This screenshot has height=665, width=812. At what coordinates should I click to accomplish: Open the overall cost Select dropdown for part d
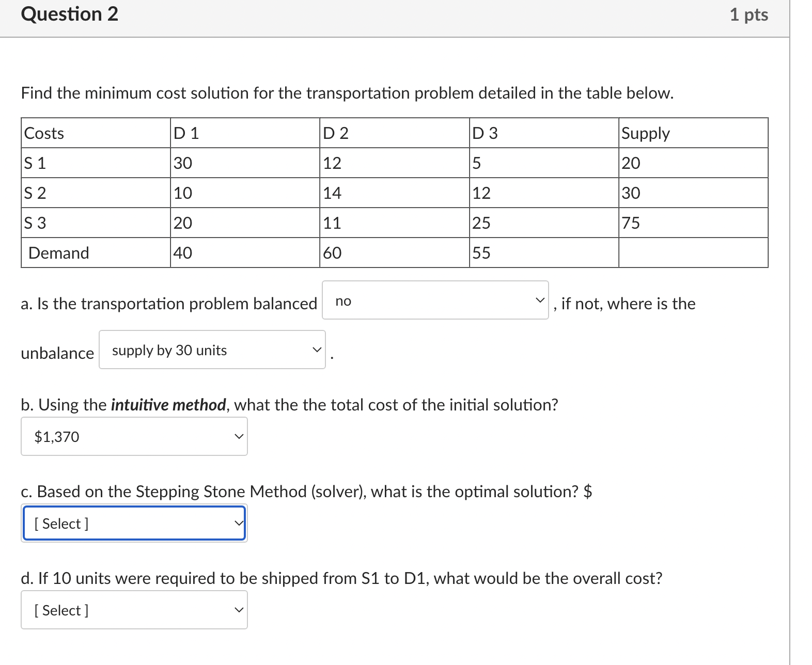tap(133, 610)
